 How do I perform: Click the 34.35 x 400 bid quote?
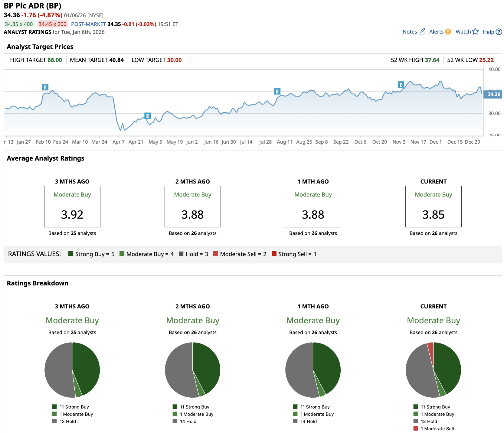19,24
